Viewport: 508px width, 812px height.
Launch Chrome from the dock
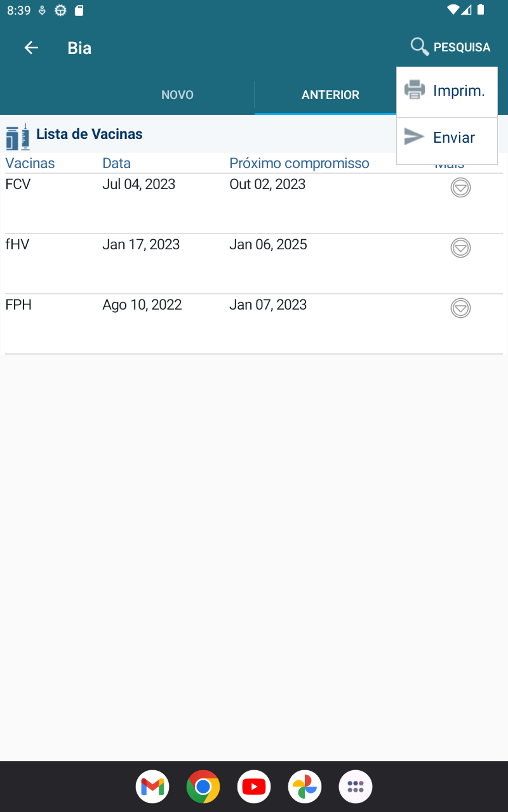[x=203, y=787]
